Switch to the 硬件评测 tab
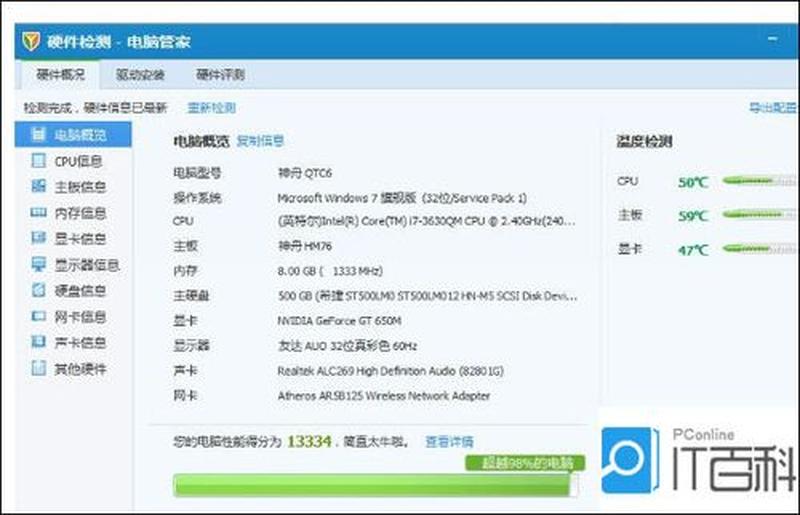800x515 pixels. [220, 75]
